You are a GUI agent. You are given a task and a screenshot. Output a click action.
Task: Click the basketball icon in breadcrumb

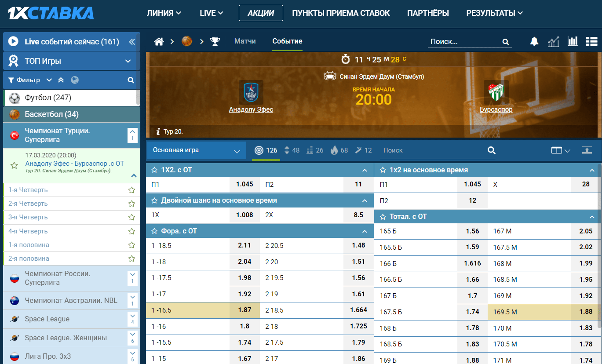point(187,41)
